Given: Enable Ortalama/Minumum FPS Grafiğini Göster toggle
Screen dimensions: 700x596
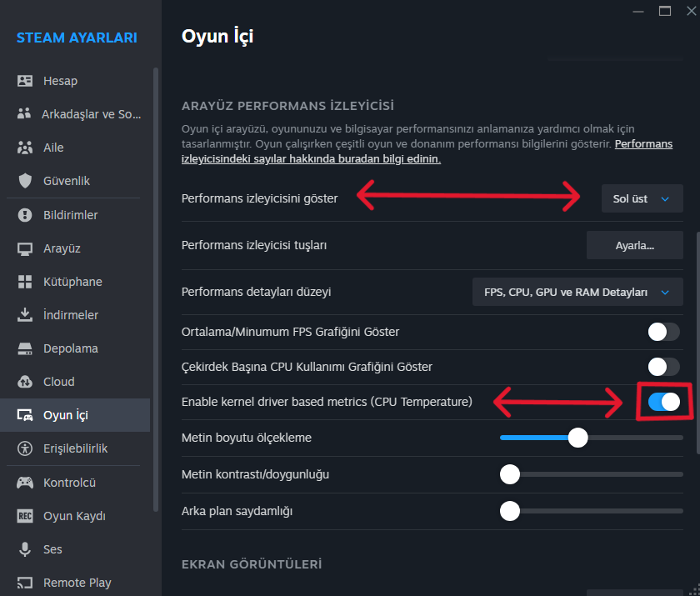Looking at the screenshot, I should click(x=664, y=332).
